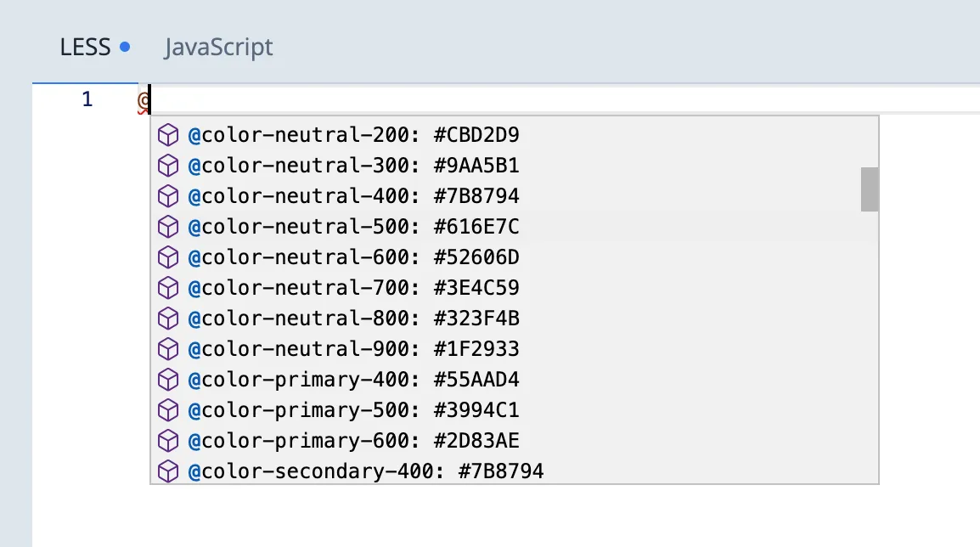Click line number 1 in the gutter
Viewport: 980px width, 547px height.
point(86,99)
